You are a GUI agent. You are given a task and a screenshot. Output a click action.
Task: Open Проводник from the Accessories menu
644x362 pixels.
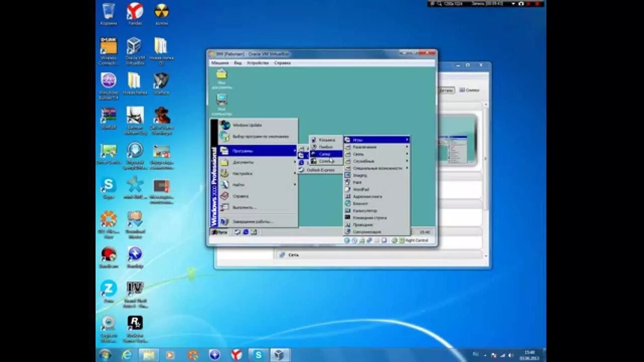coord(377,225)
